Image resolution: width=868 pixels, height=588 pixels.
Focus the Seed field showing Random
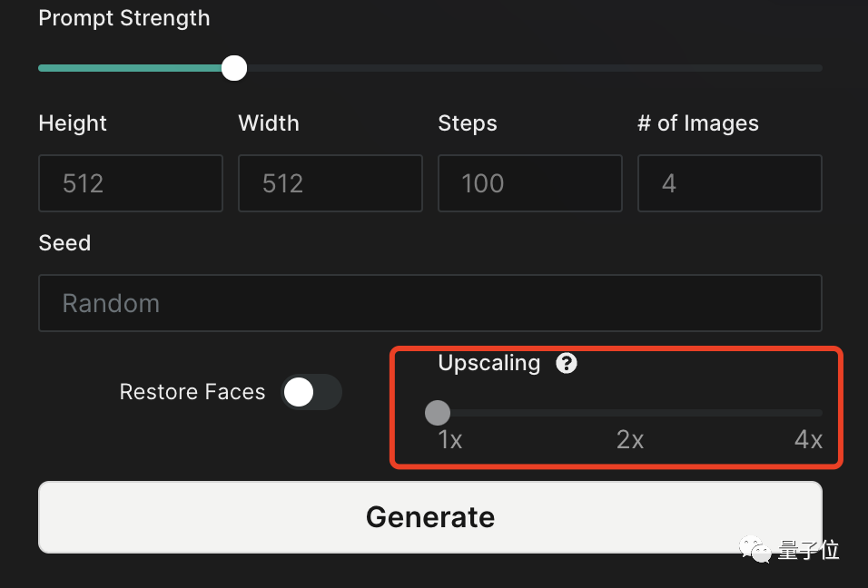[x=429, y=303]
